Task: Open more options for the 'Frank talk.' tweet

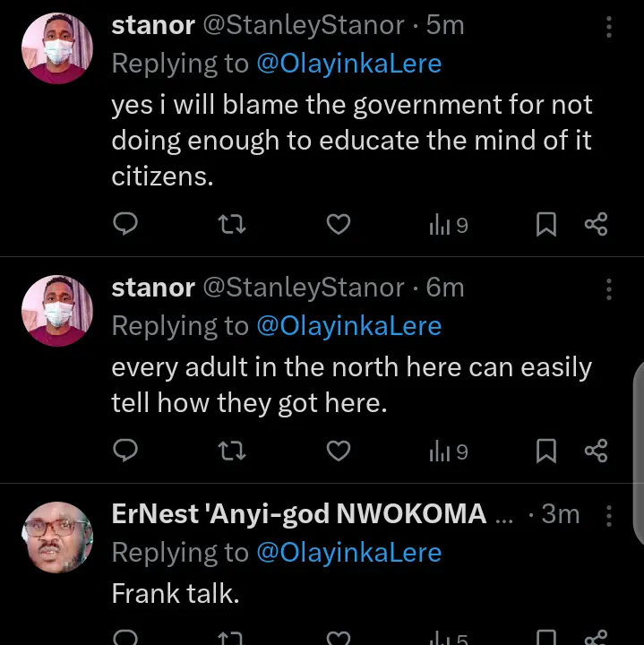Action: (x=609, y=515)
